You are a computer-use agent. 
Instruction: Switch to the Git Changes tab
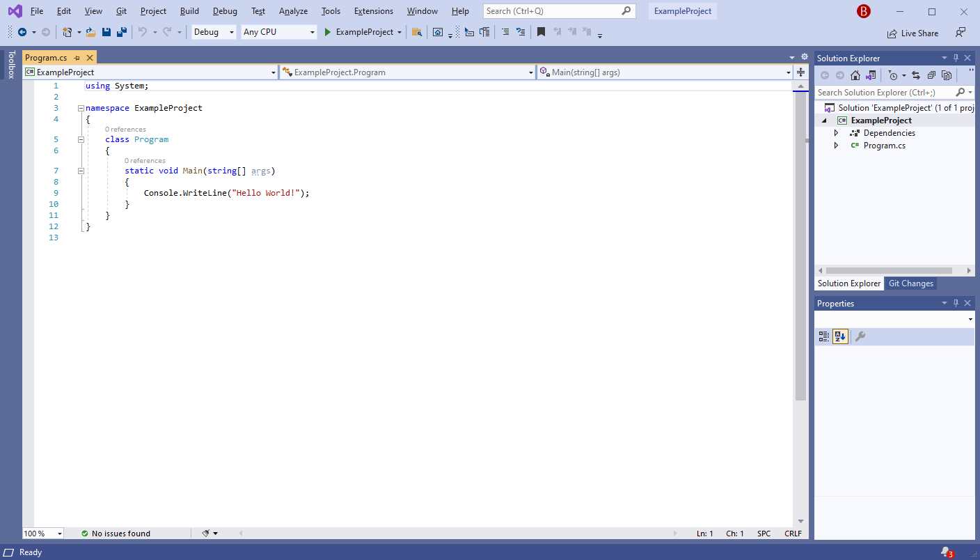pyautogui.click(x=910, y=283)
